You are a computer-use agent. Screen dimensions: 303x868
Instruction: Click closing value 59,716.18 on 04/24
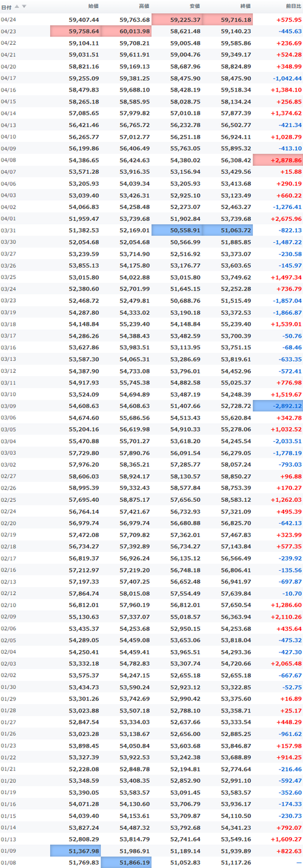(x=228, y=20)
